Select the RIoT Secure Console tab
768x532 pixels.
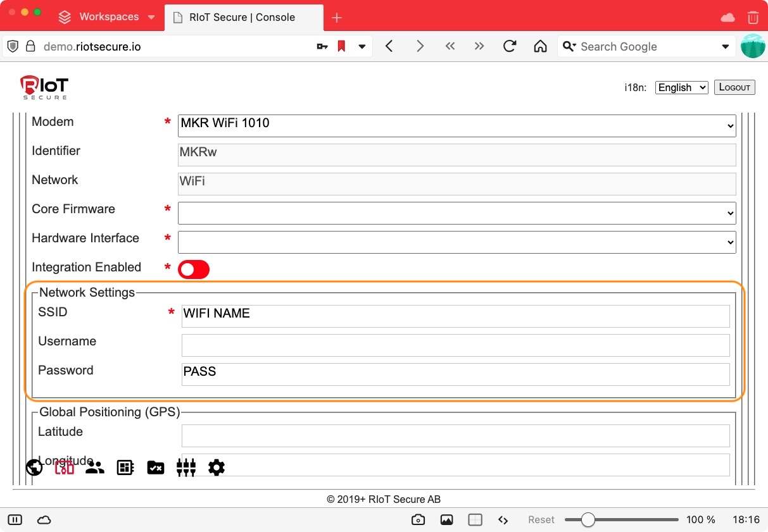click(242, 17)
